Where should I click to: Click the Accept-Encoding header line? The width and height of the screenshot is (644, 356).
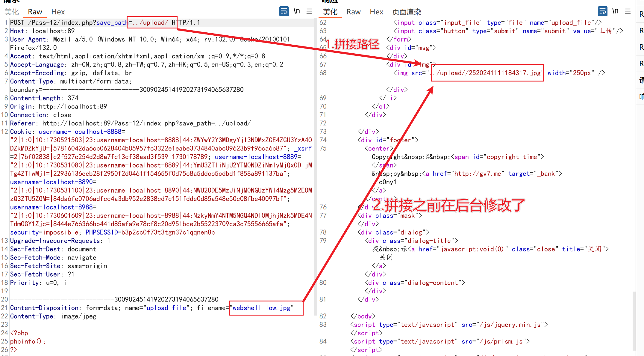[x=71, y=73]
